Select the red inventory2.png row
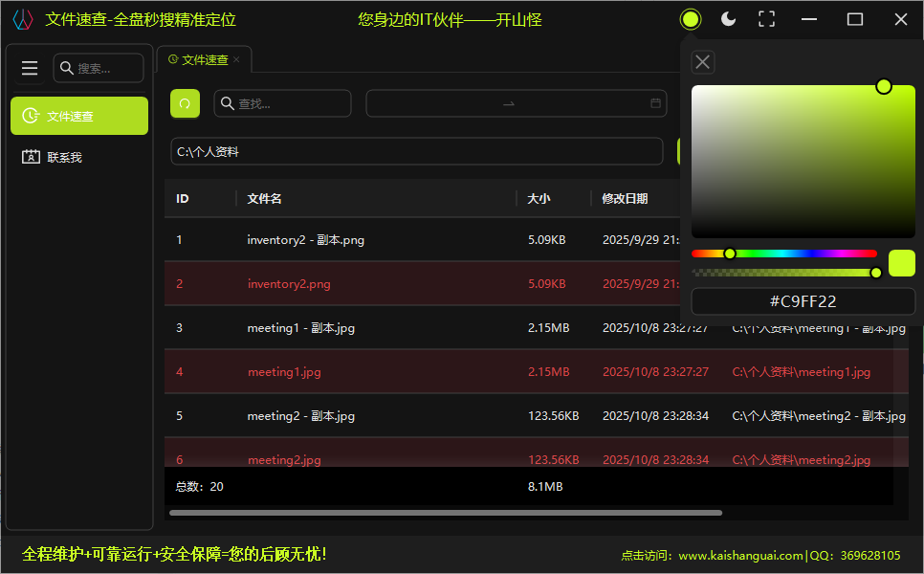924x574 pixels. coord(422,283)
